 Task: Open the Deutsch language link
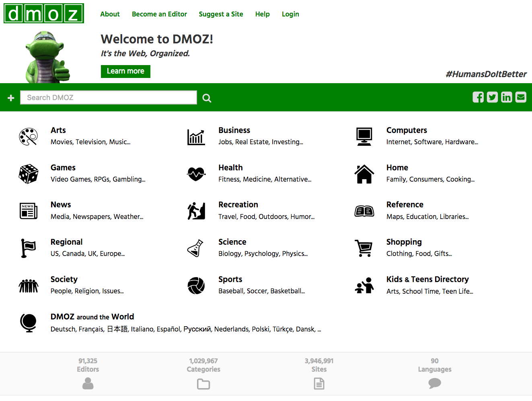tap(63, 329)
